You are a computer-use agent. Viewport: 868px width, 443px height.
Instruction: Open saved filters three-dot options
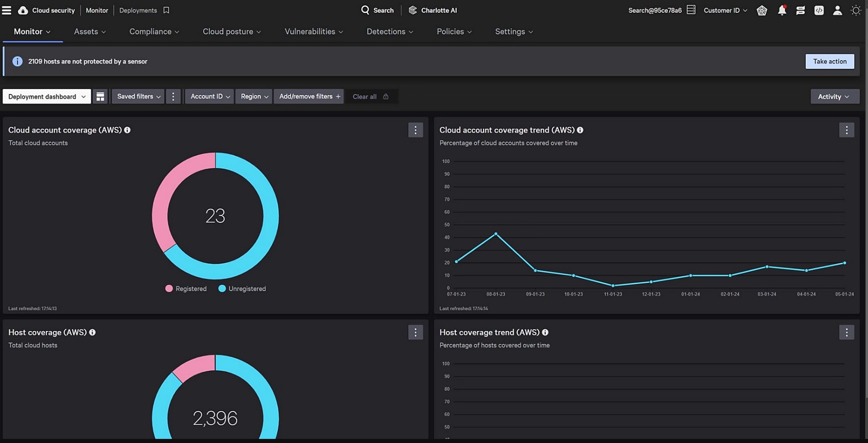173,96
